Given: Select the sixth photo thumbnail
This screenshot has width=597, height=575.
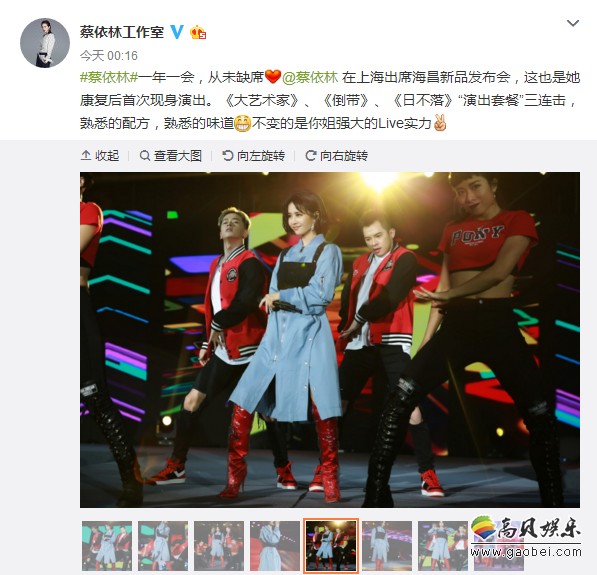Looking at the screenshot, I should coord(387,546).
